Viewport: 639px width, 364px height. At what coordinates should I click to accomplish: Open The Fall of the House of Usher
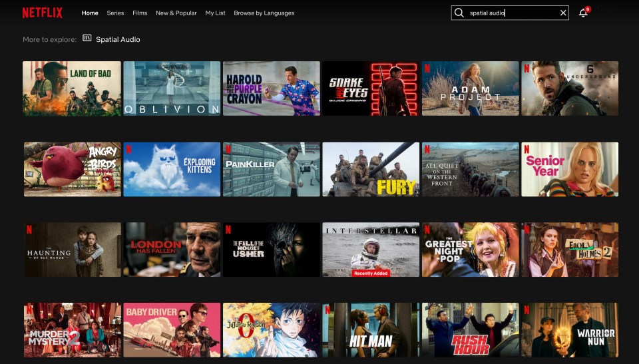[272, 250]
